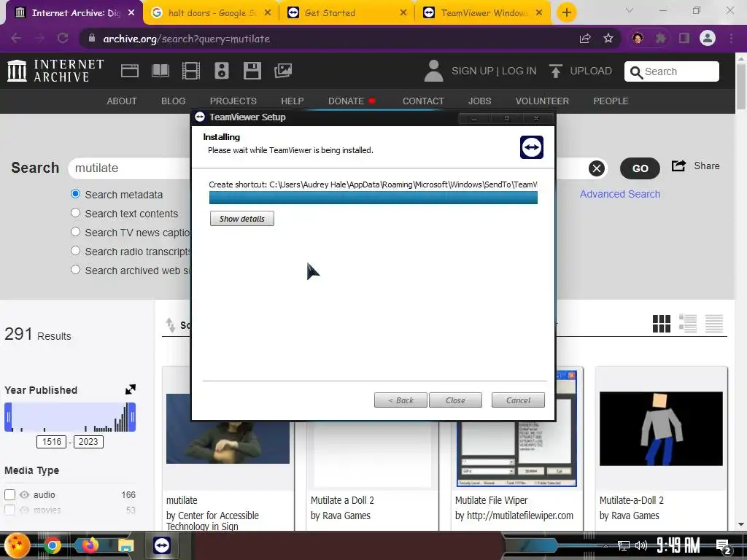Open the Chrome tab search dropdown chevron
The image size is (747, 560).
630,10
